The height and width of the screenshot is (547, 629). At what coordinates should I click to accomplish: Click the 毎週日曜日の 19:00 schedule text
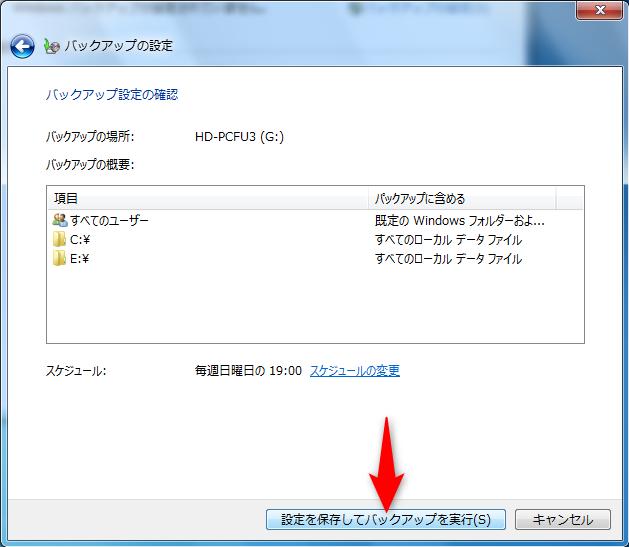(248, 371)
